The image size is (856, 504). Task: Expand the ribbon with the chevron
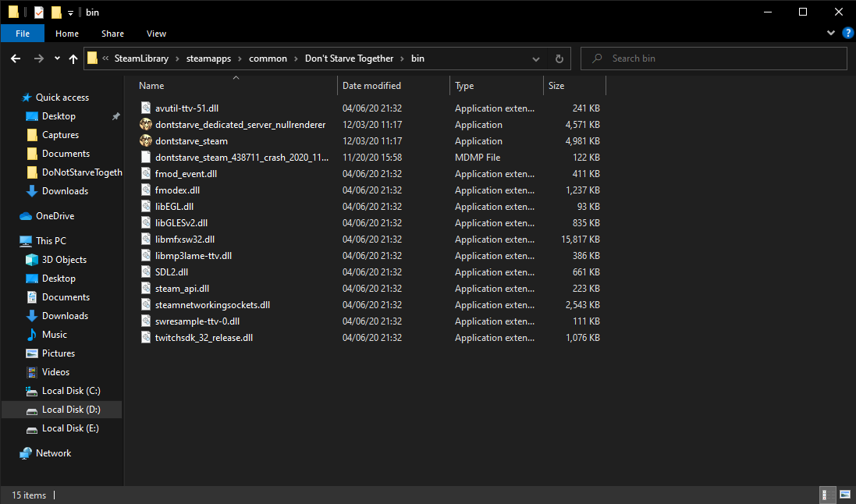[x=832, y=34]
